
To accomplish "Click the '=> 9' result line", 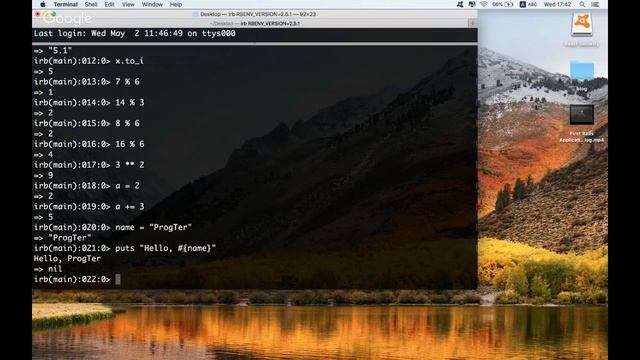I will (43, 176).
